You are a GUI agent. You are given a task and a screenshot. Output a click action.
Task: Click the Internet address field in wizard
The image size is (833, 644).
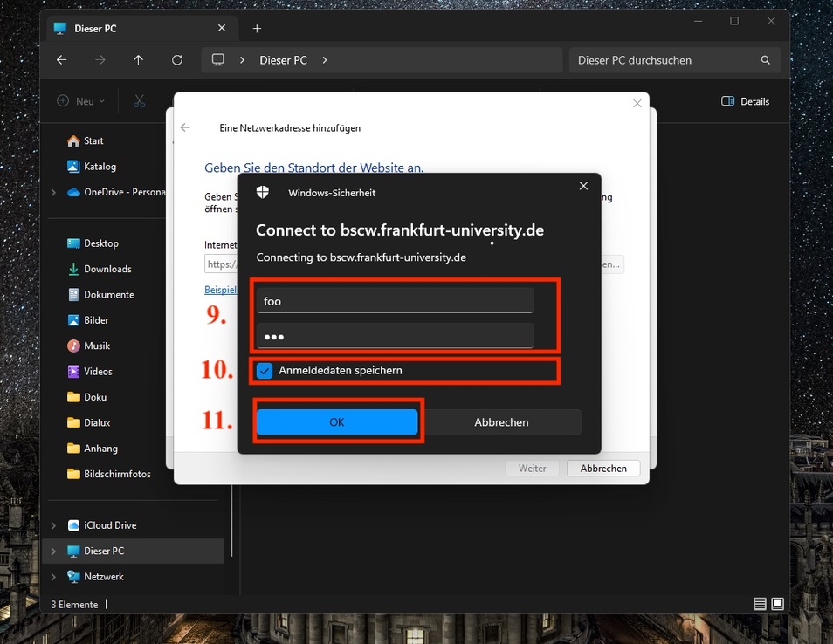pyautogui.click(x=221, y=264)
